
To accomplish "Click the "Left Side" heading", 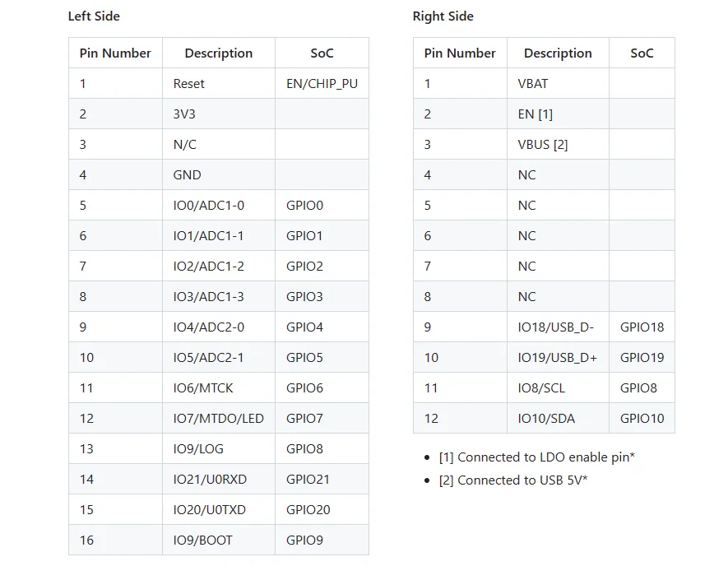I will point(94,16).
